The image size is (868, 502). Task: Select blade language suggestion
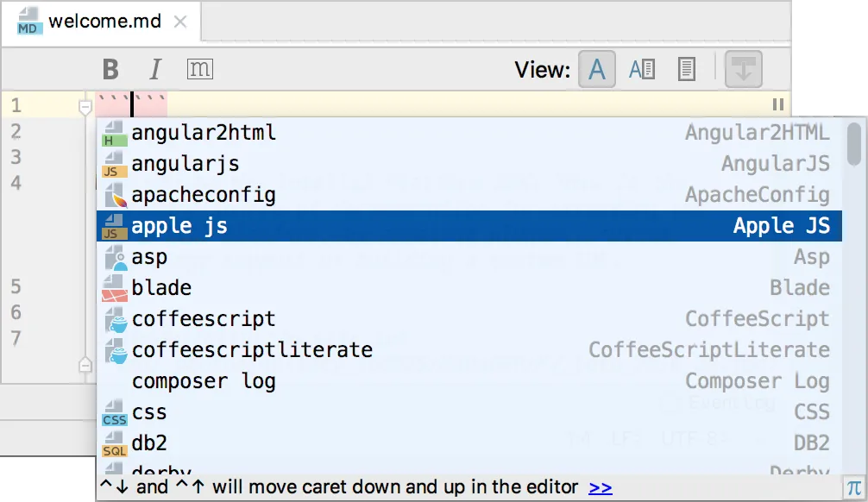[161, 288]
